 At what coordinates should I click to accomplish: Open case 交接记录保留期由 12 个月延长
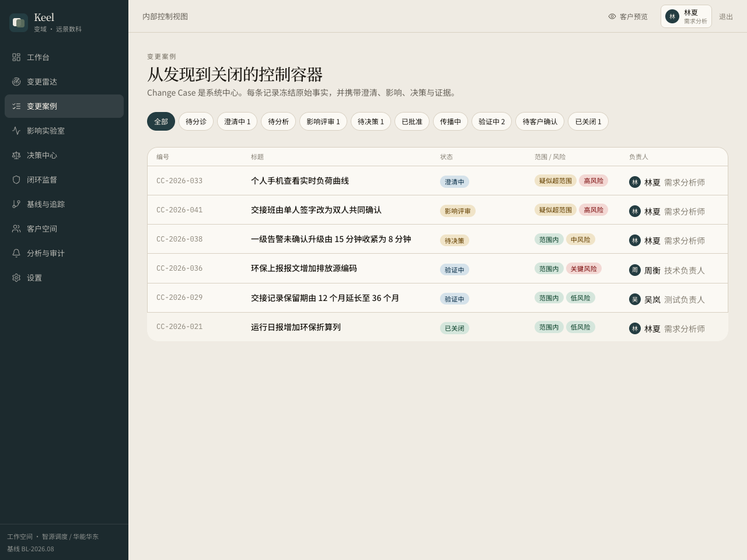click(325, 298)
